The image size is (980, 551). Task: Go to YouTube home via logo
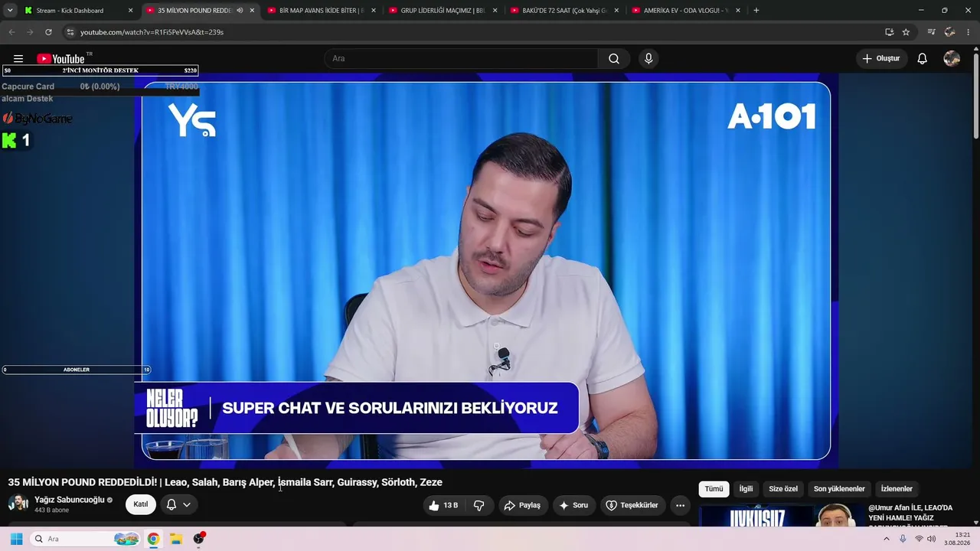click(60, 59)
